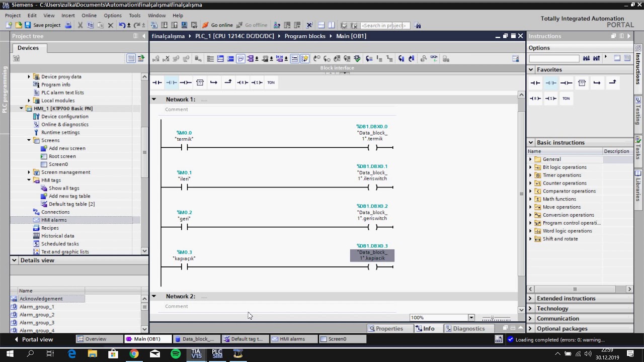Expand the Extended instructions section
Image resolution: width=644 pixels, height=362 pixels.
click(530, 299)
